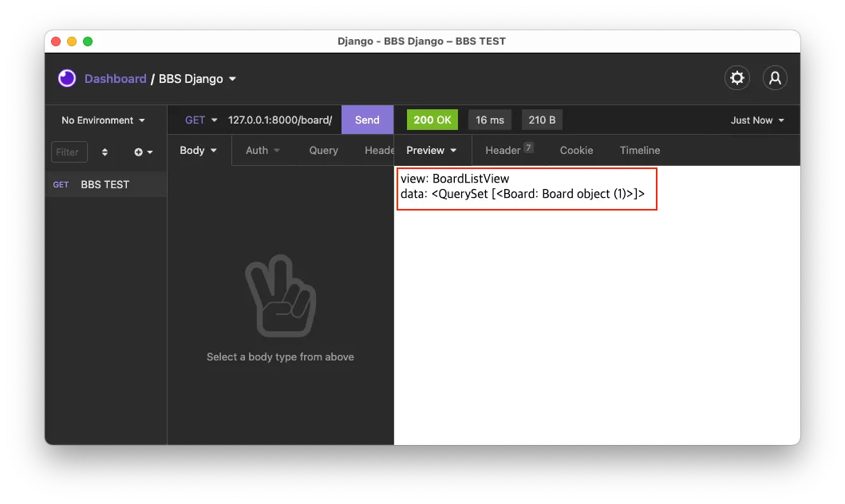Open the Body type dropdown

click(x=198, y=150)
